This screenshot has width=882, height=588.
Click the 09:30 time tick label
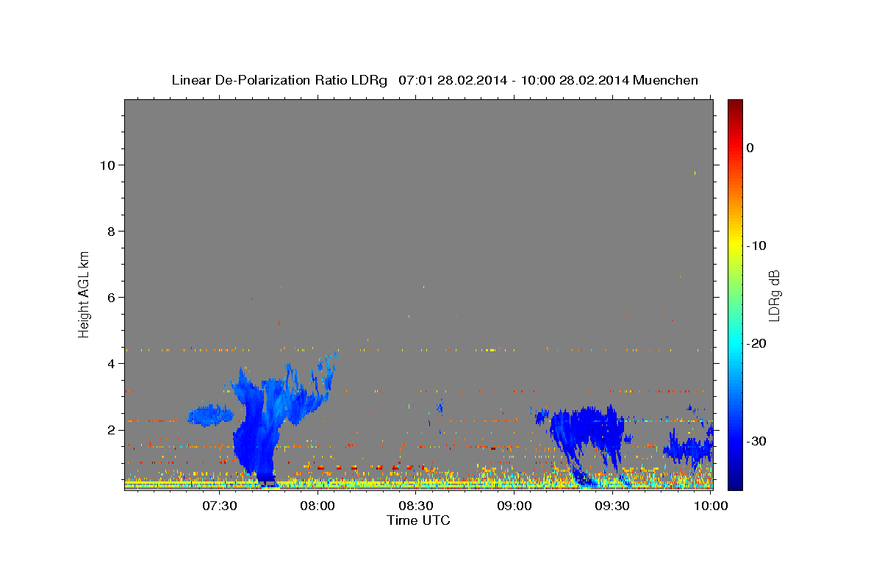pyautogui.click(x=612, y=506)
